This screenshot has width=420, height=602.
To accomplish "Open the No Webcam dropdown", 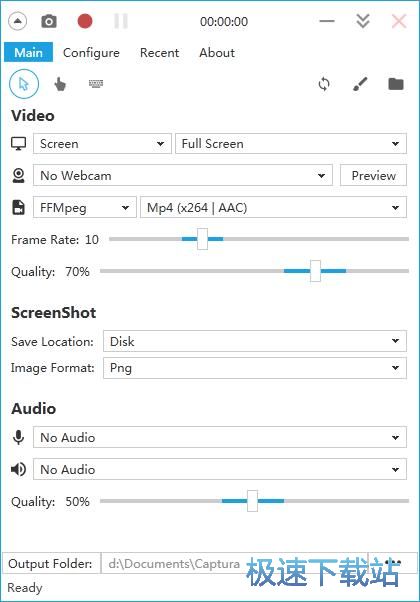I will click(183, 176).
